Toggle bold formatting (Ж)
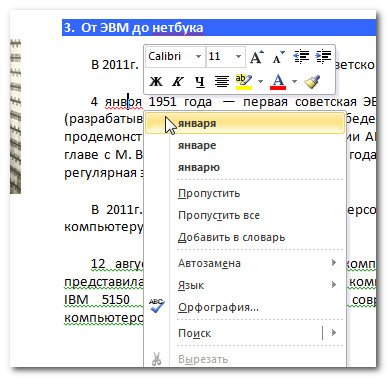Screen dimensions: 387x378 tap(155, 81)
